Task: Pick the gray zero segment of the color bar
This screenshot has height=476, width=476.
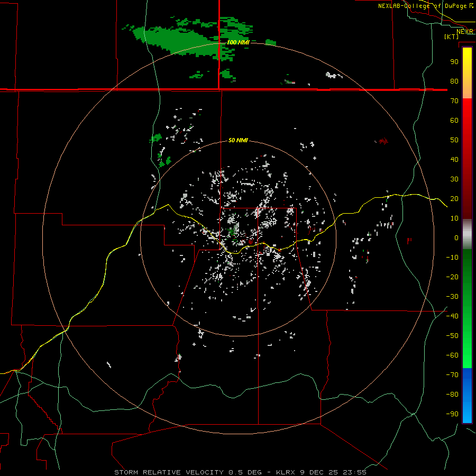Action: coord(467,234)
